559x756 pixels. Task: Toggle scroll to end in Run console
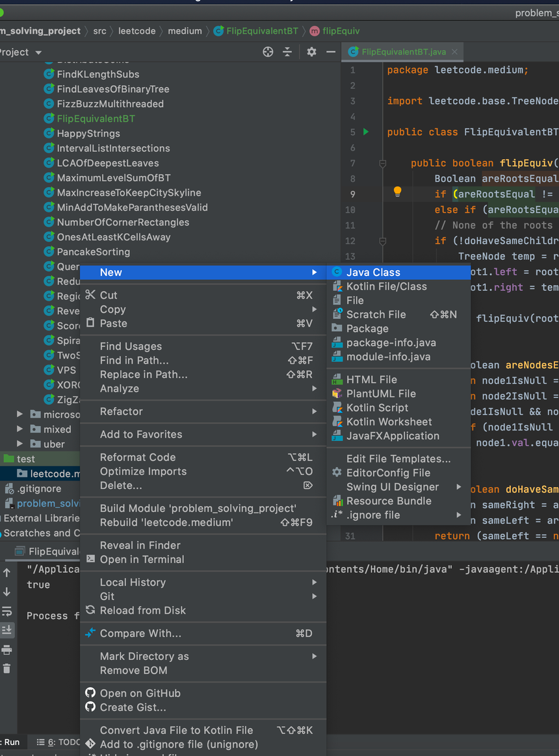pos(7,630)
